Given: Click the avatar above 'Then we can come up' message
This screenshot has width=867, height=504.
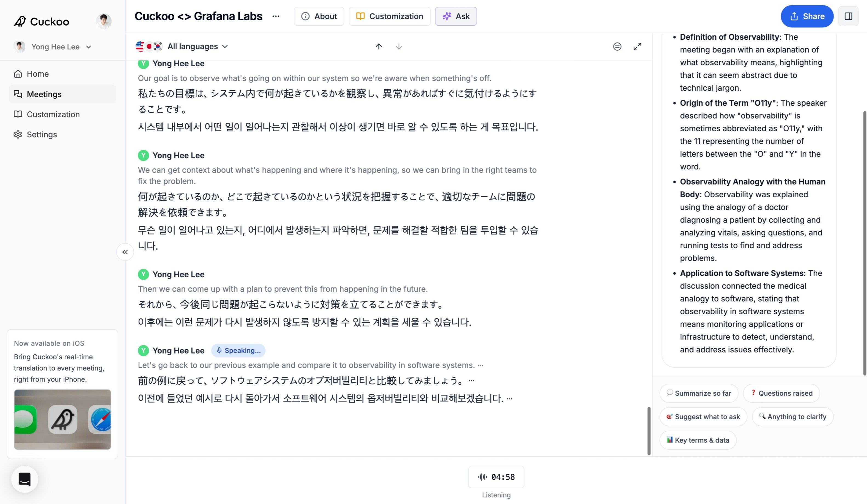Looking at the screenshot, I should coord(144,274).
